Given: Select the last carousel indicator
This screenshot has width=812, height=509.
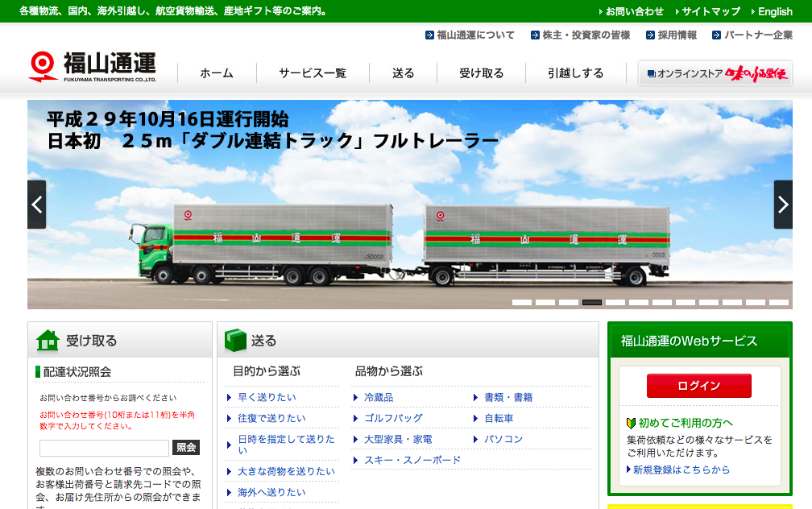Looking at the screenshot, I should [x=779, y=302].
